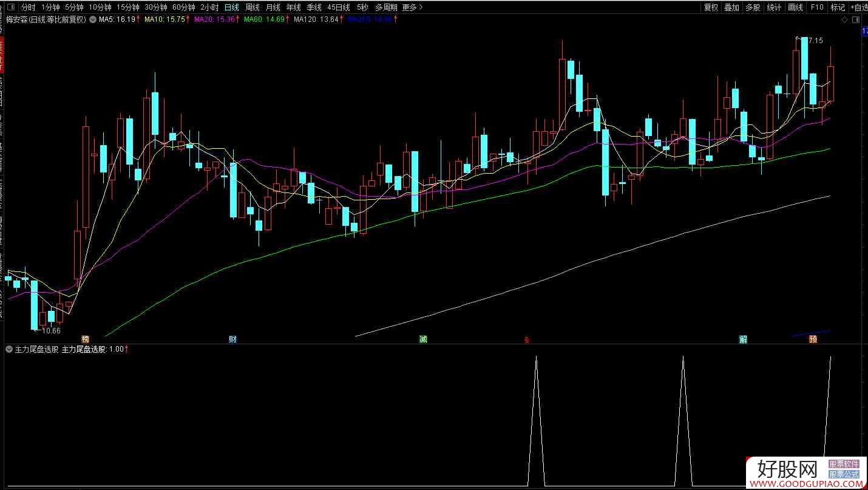Add stock via +自选 button
Viewport: 868px width, 490px height.
[x=859, y=7]
